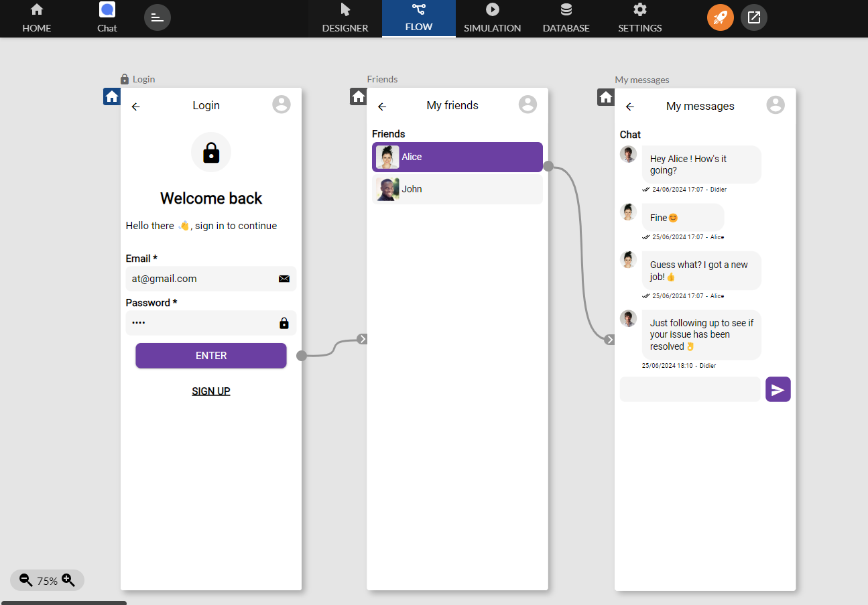Click the envelope icon in Email field
The height and width of the screenshot is (605, 868).
tap(284, 279)
